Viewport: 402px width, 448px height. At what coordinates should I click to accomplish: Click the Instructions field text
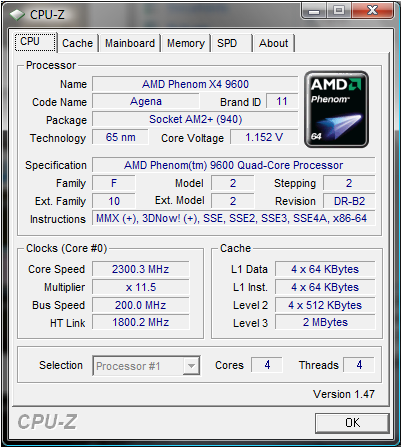click(231, 218)
